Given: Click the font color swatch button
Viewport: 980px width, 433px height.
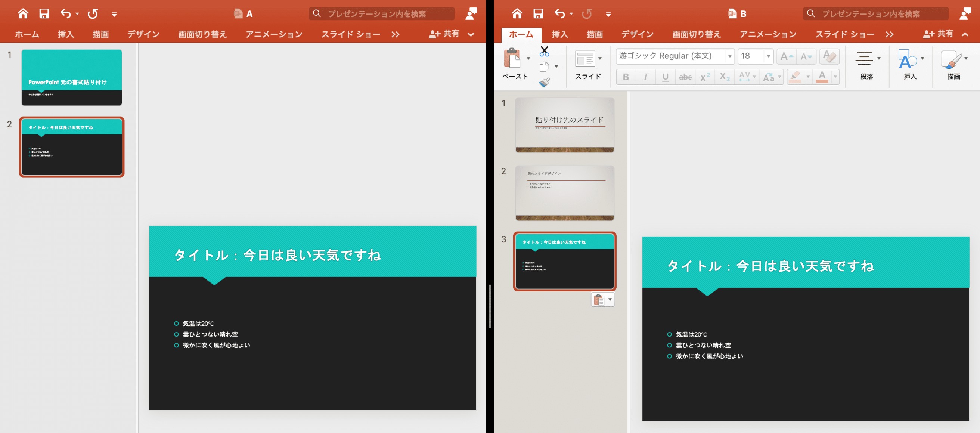Looking at the screenshot, I should tap(822, 77).
